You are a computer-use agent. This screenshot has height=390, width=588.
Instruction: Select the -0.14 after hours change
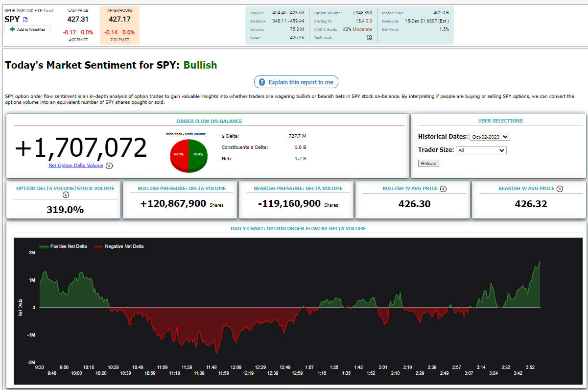point(111,32)
